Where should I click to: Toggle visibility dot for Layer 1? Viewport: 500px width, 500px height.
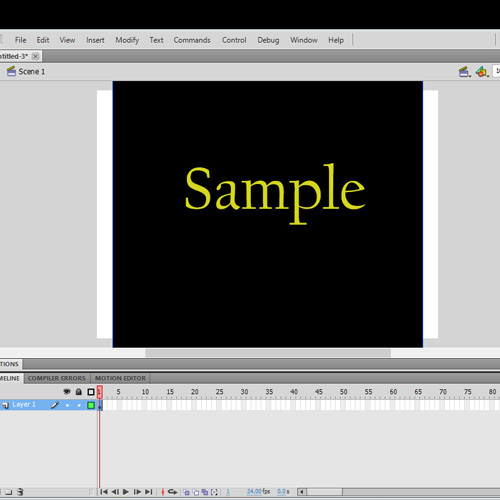tap(67, 405)
